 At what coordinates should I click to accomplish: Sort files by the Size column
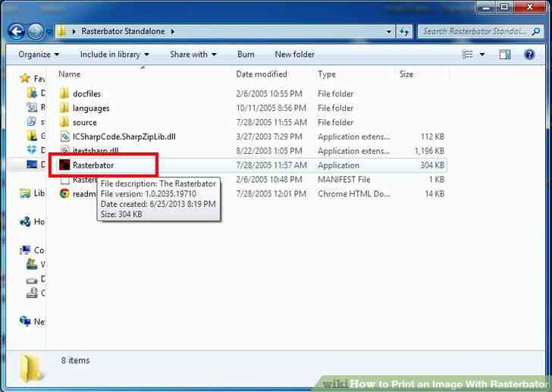[406, 74]
